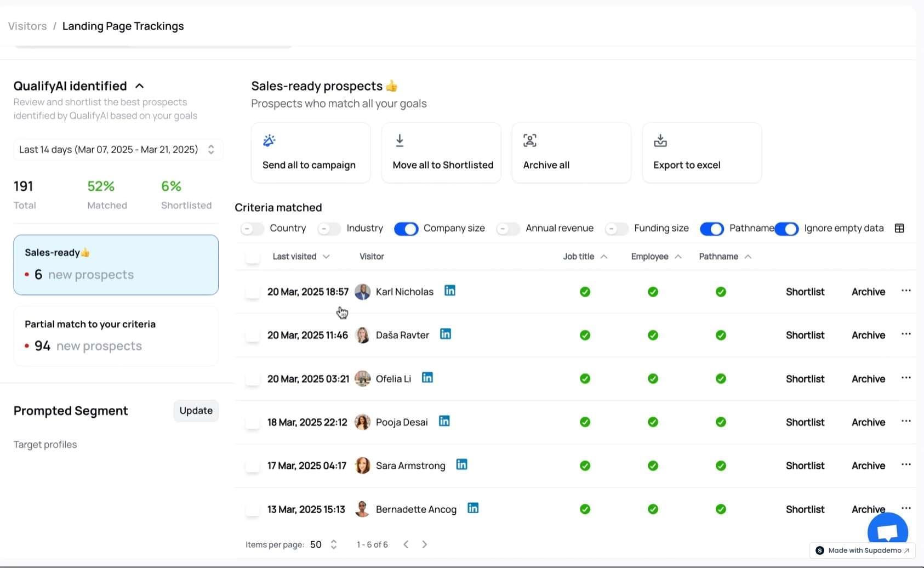Open Karl Nicholas's LinkedIn profile icon
This screenshot has width=924, height=568.
point(449,291)
